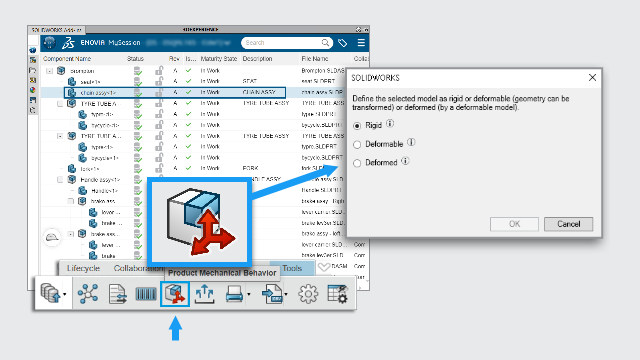Screen dimensions: 640x360
Task: Select the Deformed radio option
Action: coord(357,163)
